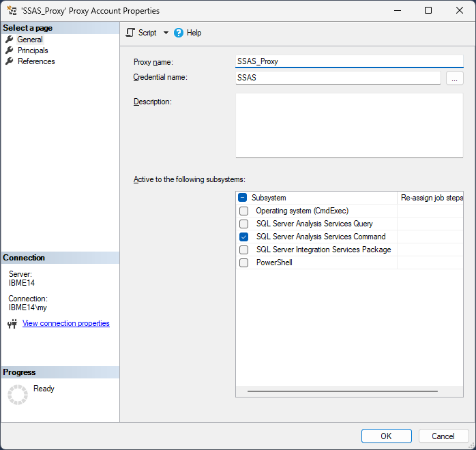Click the OK button
Viewport: 476px width, 450px height.
(386, 436)
